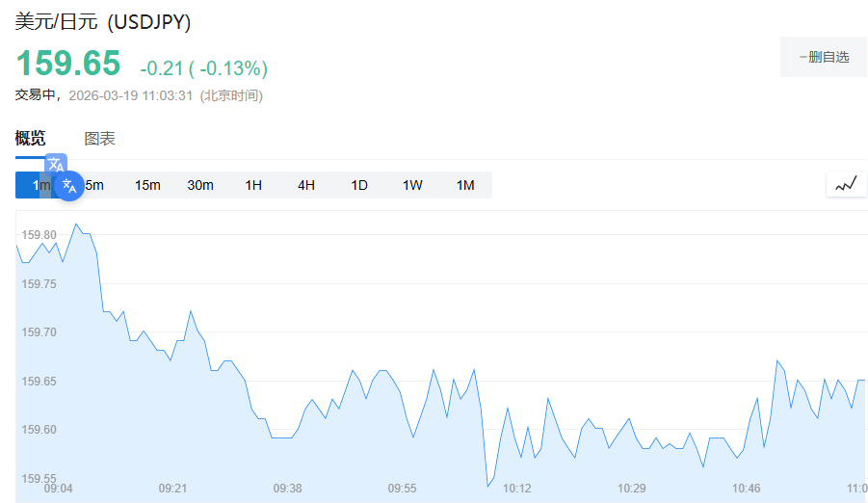Click the 159.70 price axis label
868x503 pixels.
point(39,332)
